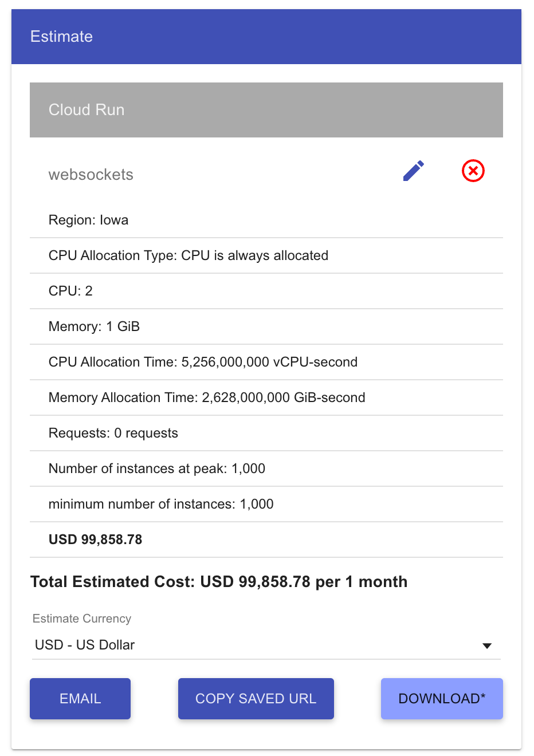Remove the websockets estimate with red X
This screenshot has width=534, height=756.
tap(473, 171)
